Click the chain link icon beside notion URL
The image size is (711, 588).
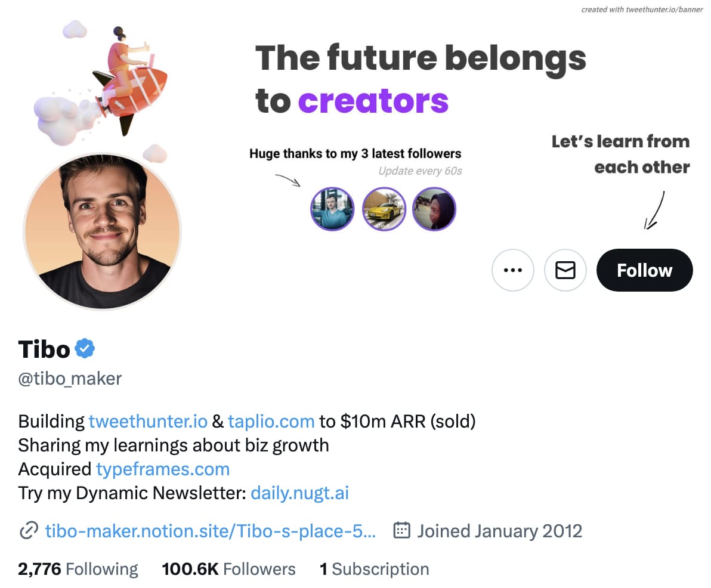pos(29,530)
